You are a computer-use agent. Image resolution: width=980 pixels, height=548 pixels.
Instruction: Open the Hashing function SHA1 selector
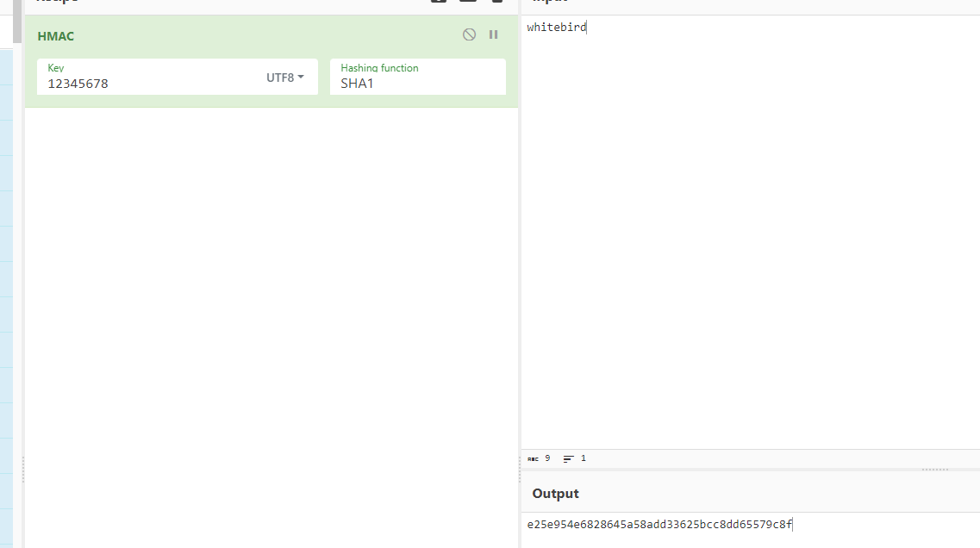417,77
